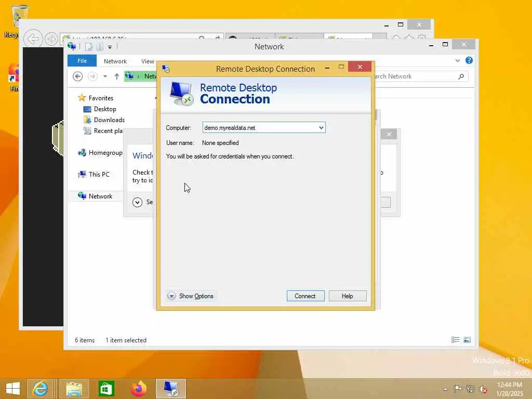This screenshot has width=532, height=399.
Task: Click the Connect button in Remote Desktop Connection
Action: (305, 296)
